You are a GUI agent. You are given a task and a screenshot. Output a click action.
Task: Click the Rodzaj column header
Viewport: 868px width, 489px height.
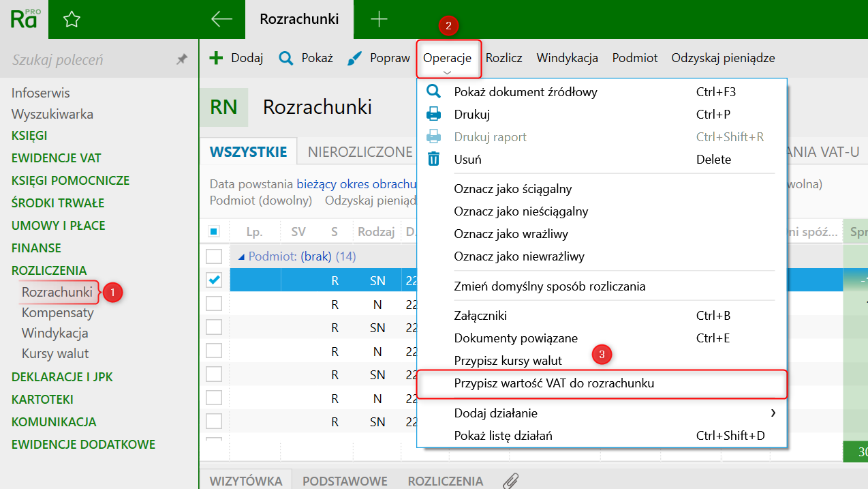click(377, 232)
